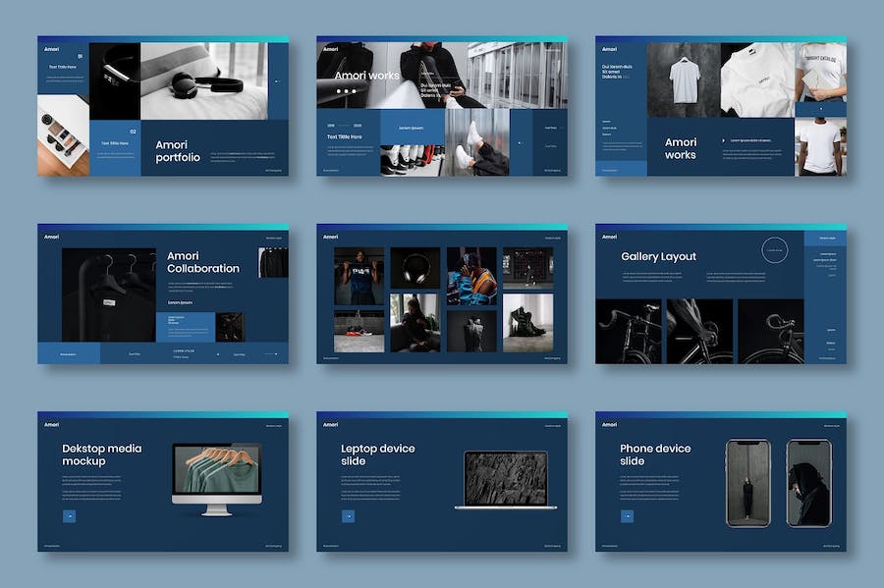
Task: Click the three dots under Amori works heading
Action: pyautogui.click(x=347, y=91)
